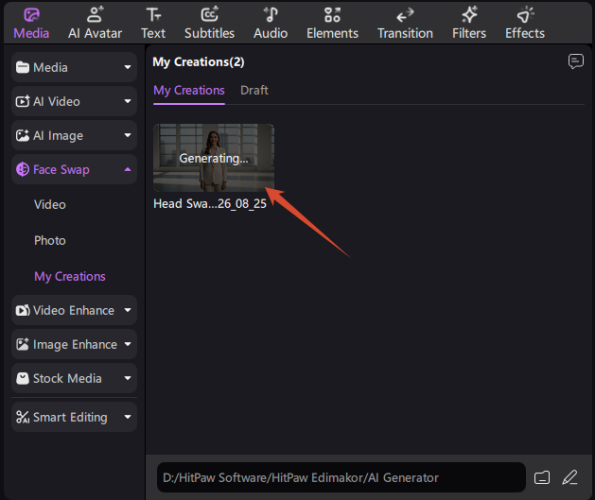
Task: Click the Image Enhance sidebar icon
Action: point(22,344)
